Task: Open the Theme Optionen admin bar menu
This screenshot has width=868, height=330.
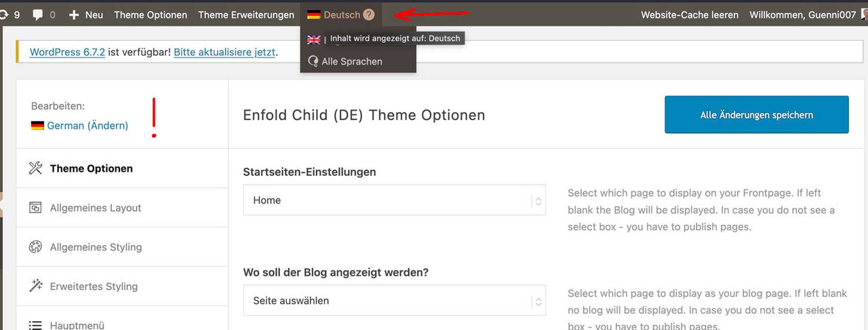Action: tap(151, 14)
